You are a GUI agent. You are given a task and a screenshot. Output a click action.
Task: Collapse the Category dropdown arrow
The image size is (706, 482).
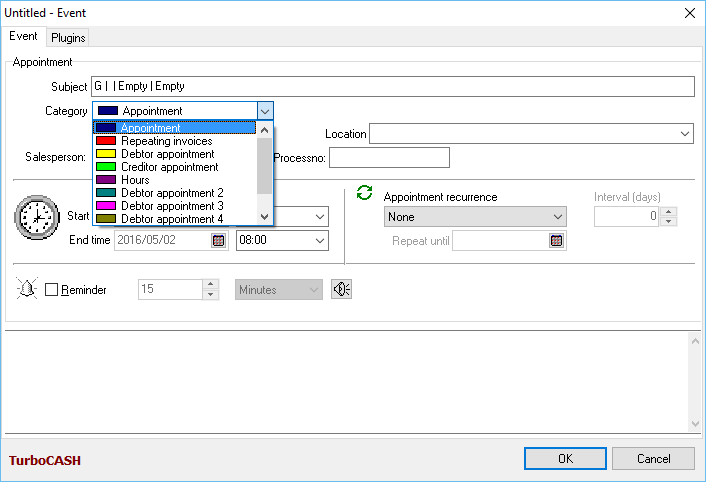pyautogui.click(x=264, y=111)
